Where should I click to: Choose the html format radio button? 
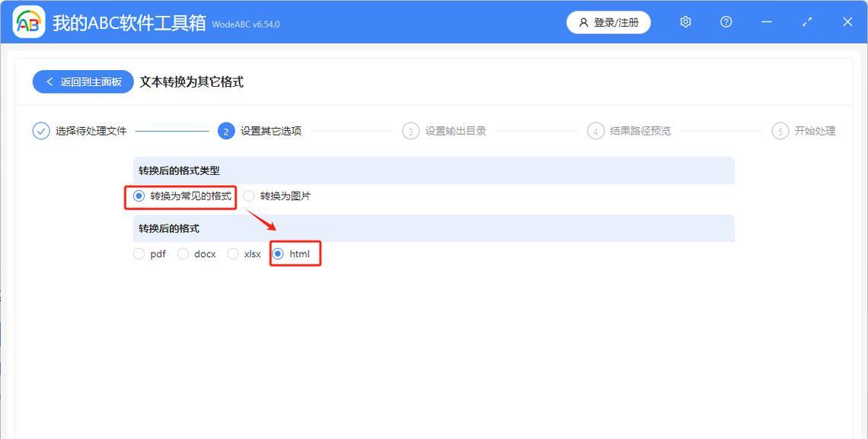[278, 254]
